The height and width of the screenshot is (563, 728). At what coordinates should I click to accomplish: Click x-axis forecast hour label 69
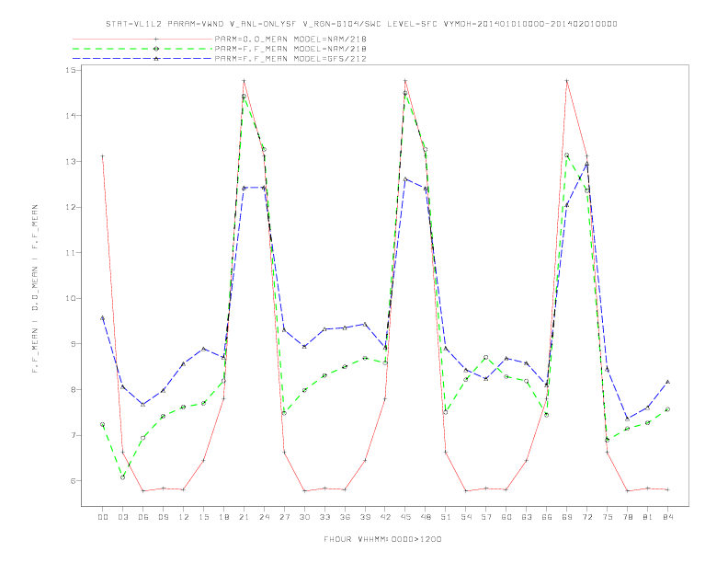pyautogui.click(x=567, y=517)
